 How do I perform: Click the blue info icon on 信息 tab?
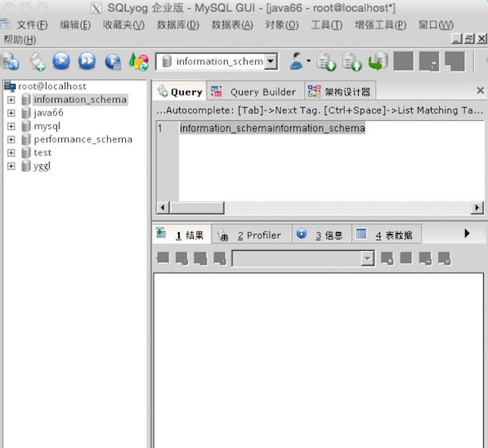(x=302, y=234)
